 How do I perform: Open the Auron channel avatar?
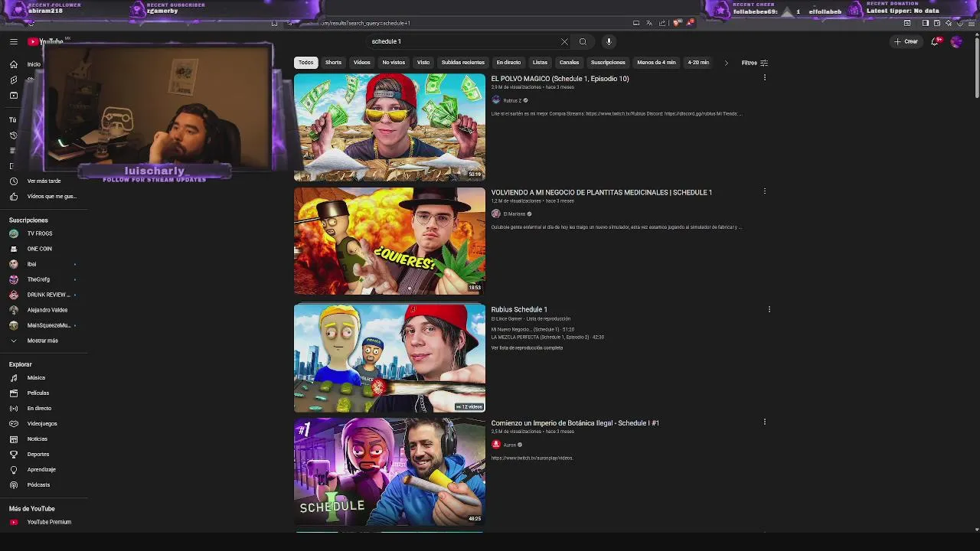pos(495,445)
